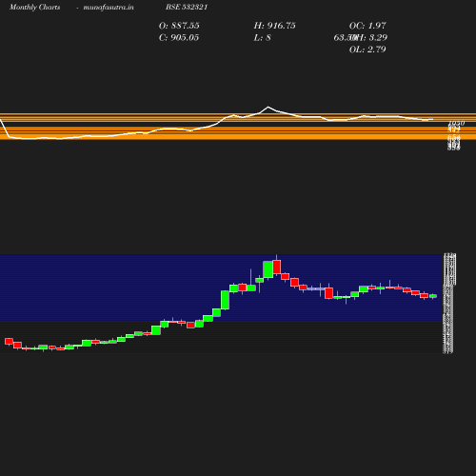Click the first red candle on the left
476x476 pixels.
point(9,341)
